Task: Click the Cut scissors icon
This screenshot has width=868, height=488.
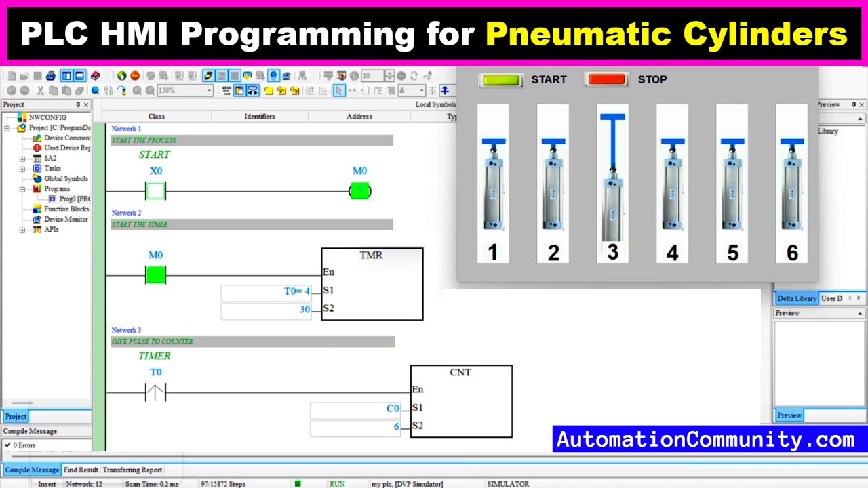Action: (40, 90)
